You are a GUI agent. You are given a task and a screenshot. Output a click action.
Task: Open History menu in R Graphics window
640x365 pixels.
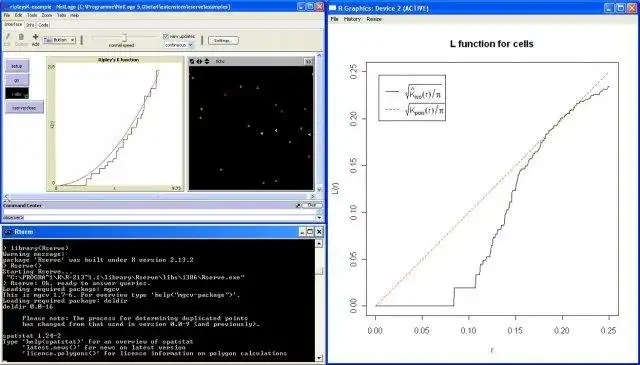352,19
